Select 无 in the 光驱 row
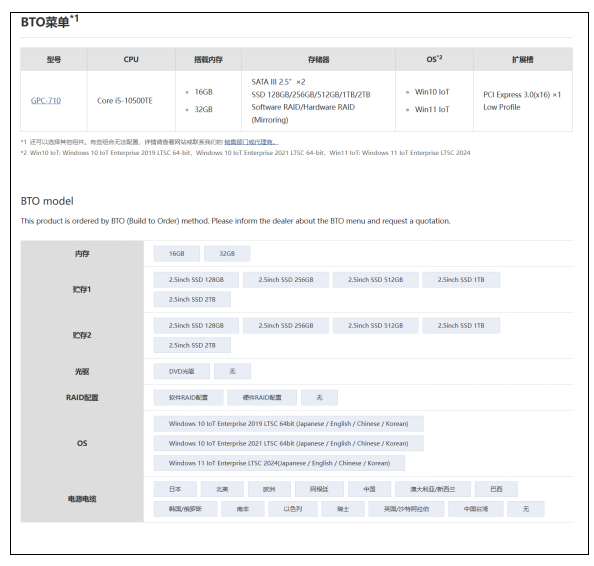 (x=232, y=371)
